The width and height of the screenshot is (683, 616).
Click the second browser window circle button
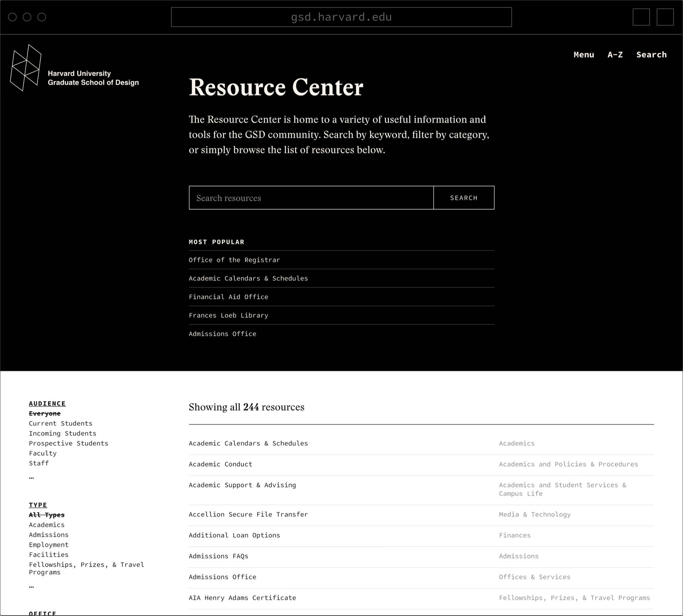click(27, 17)
